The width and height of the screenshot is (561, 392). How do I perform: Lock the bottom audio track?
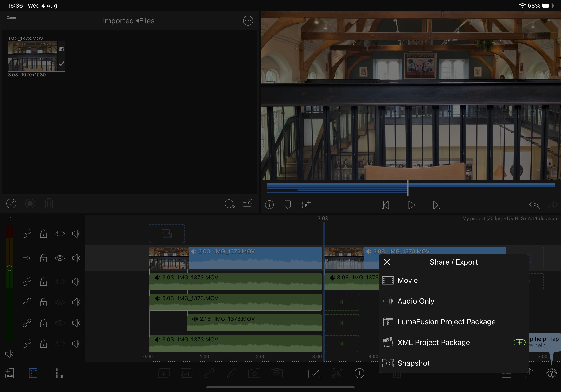43,344
